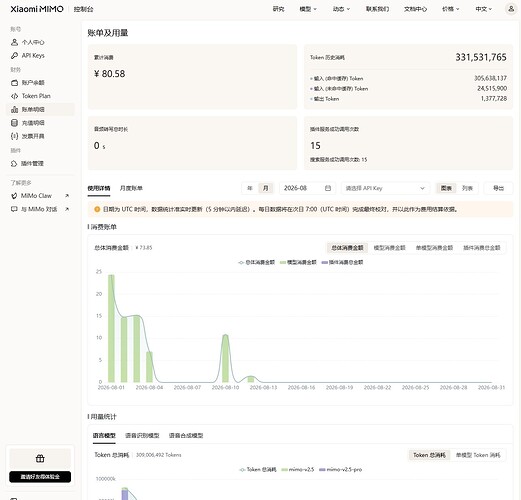This screenshot has height=500, width=521.
Task: Switch to the monthly bill tab
Action: (x=131, y=188)
